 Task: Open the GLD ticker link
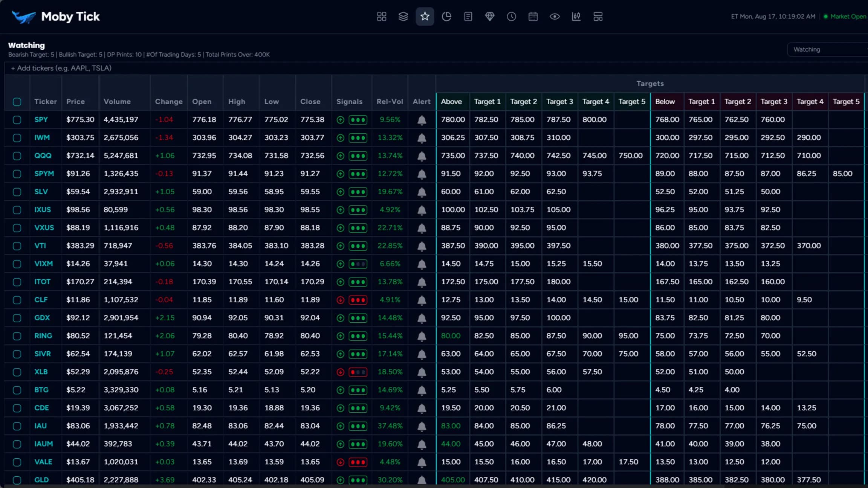pos(41,480)
